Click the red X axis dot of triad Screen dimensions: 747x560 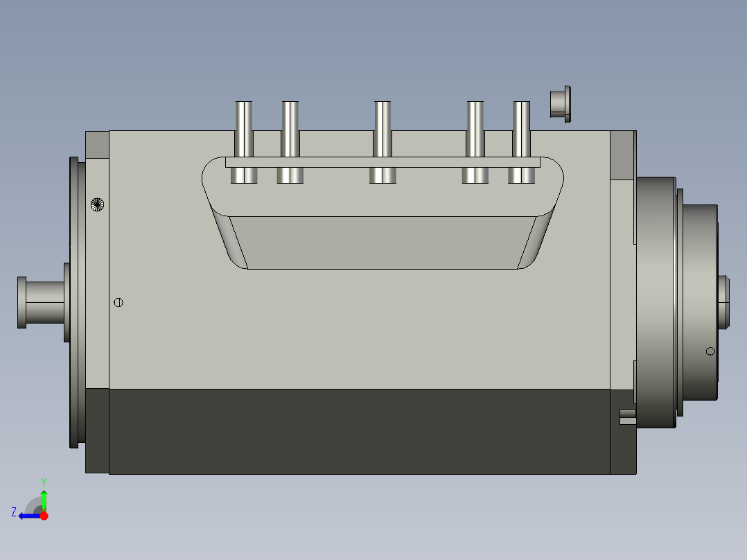pyautogui.click(x=44, y=516)
